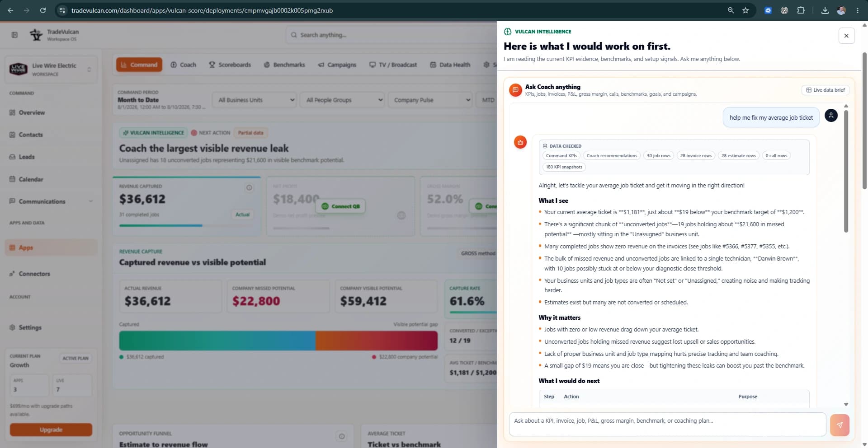Click the Month to Date command period
This screenshot has height=448, width=868.
(x=138, y=100)
